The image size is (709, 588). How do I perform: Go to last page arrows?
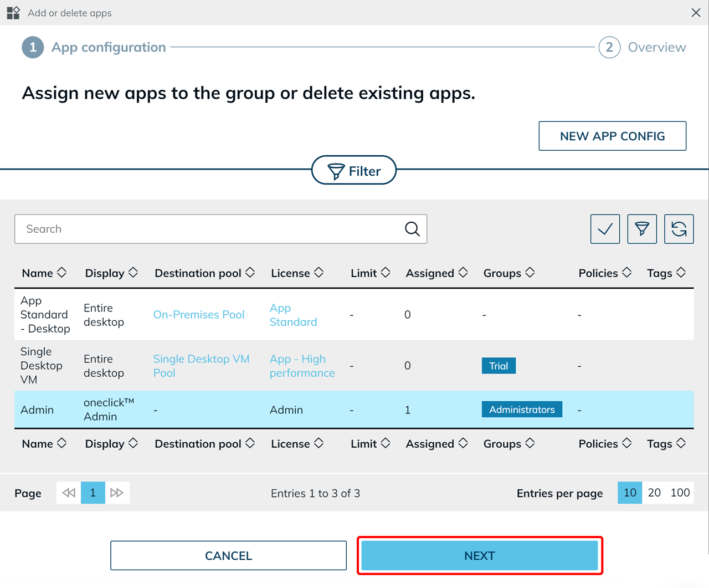tap(117, 493)
